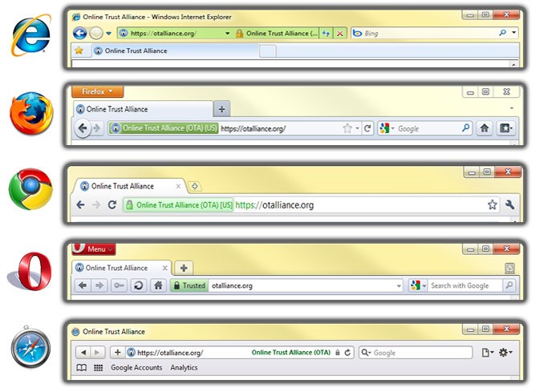Open the search provider dropdown in Internet Explorer
The image size is (539, 392).
[x=514, y=33]
